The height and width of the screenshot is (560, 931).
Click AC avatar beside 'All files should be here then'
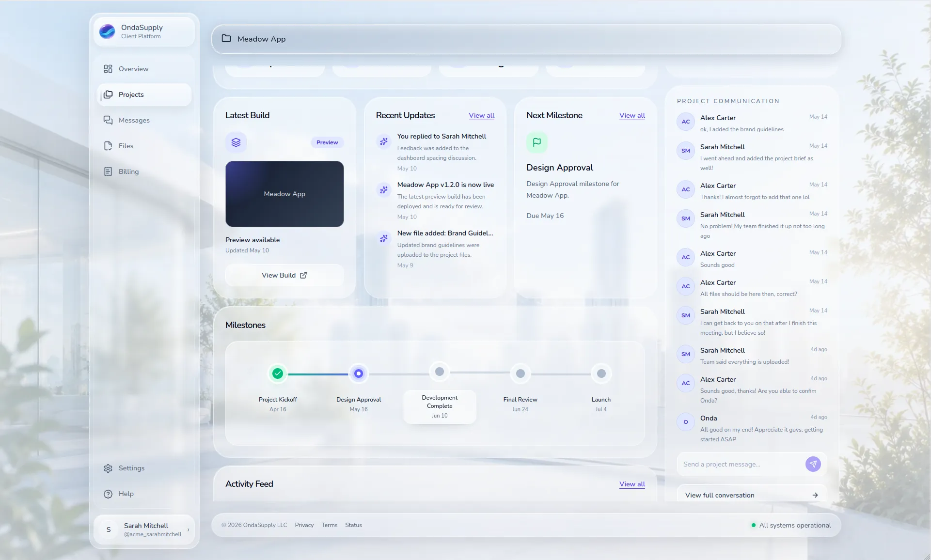(x=686, y=286)
